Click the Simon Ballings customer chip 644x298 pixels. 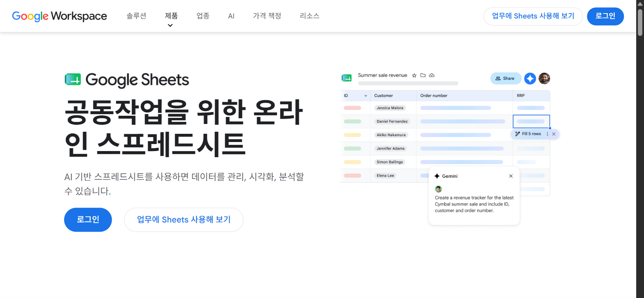(390, 162)
